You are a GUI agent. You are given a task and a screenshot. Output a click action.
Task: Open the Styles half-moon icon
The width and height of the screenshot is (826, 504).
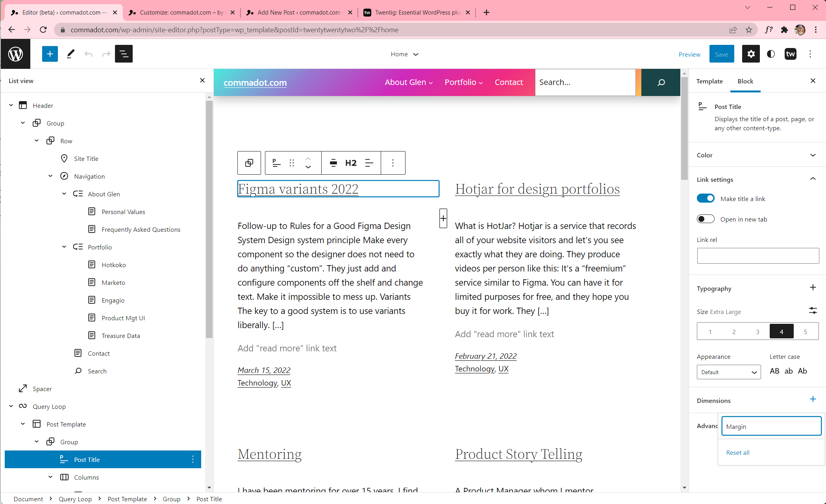click(x=770, y=54)
